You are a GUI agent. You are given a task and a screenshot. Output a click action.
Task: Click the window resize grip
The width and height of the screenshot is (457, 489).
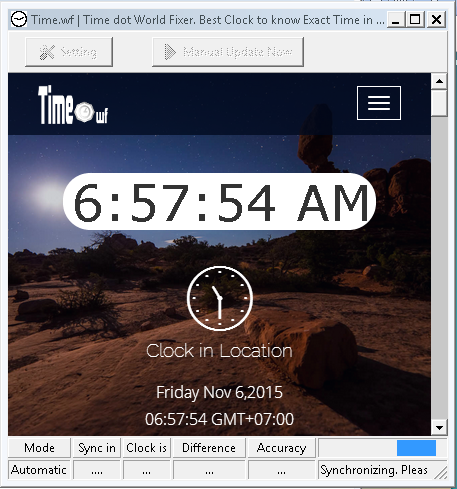pyautogui.click(x=442, y=474)
